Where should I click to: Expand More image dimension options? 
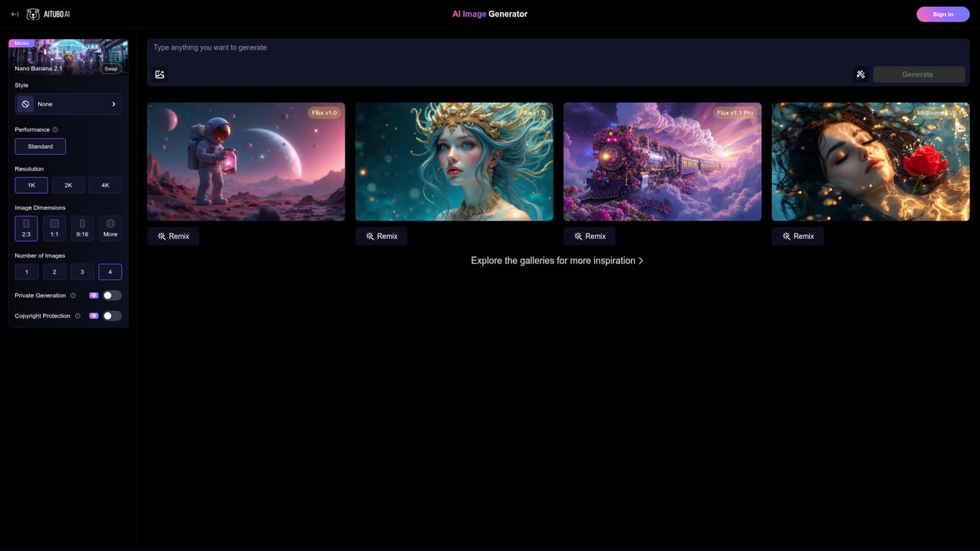click(110, 228)
